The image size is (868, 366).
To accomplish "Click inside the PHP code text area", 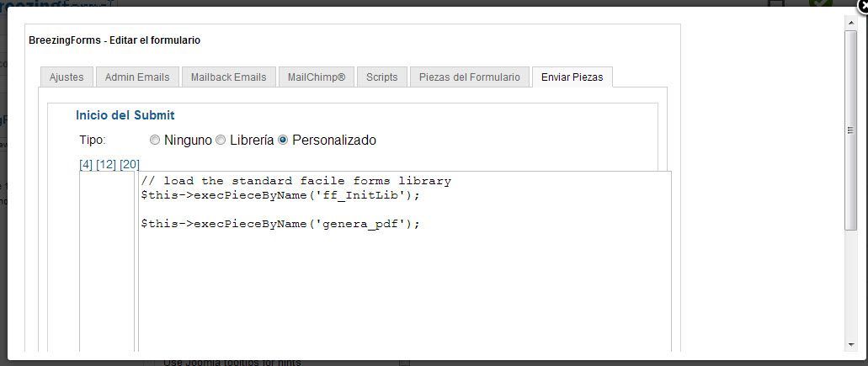I will click(x=405, y=262).
